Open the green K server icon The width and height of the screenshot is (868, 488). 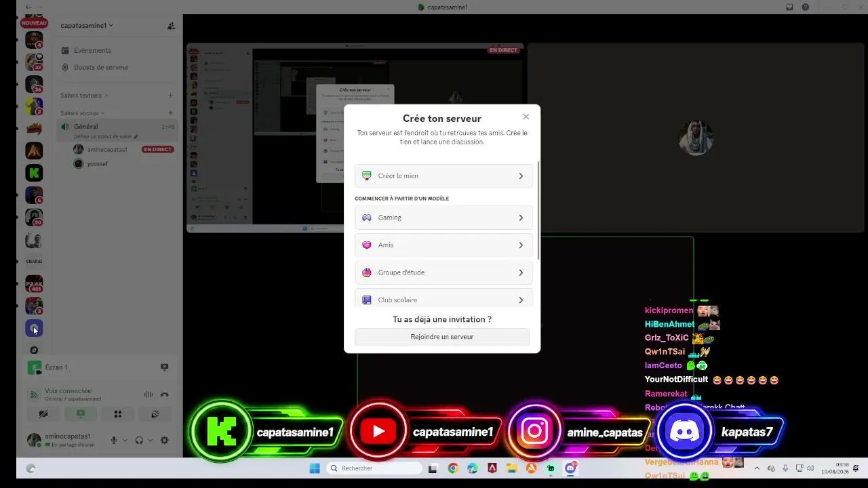click(34, 173)
